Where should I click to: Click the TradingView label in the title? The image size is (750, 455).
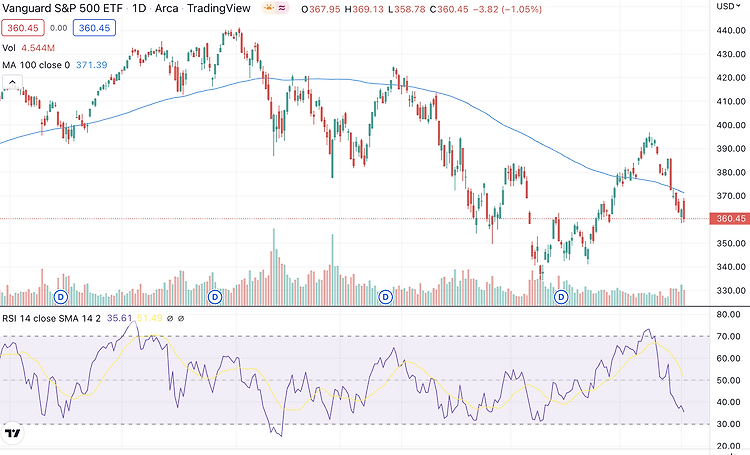[x=219, y=8]
